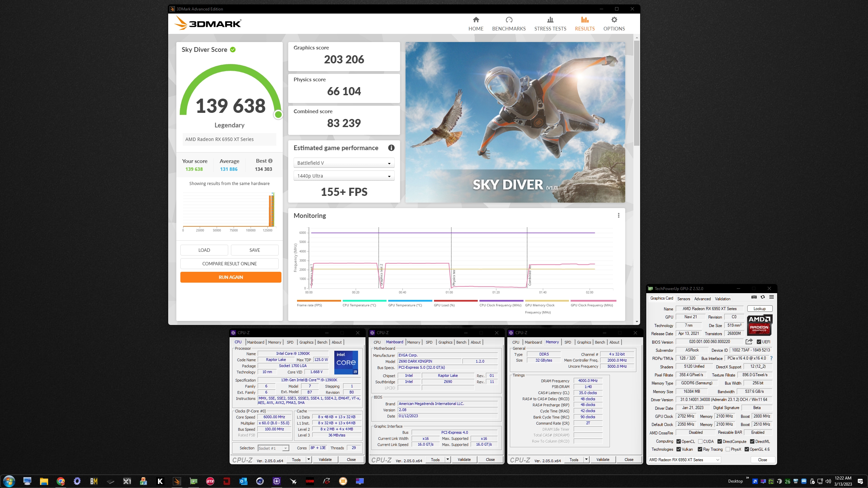Viewport: 868px width, 488px height.
Task: Click the GPU Load (%) red legend
Action: click(x=455, y=303)
